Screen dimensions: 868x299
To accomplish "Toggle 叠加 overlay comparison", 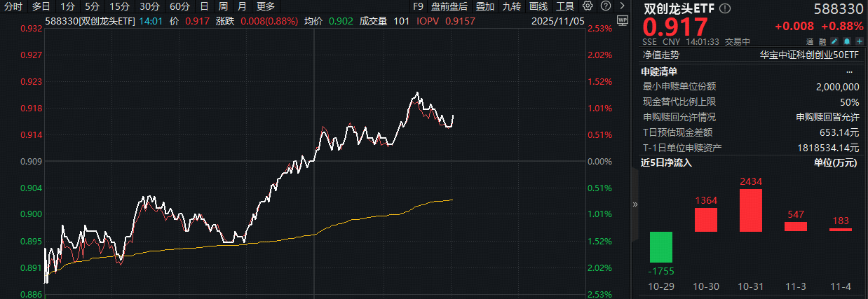I will point(484,6).
